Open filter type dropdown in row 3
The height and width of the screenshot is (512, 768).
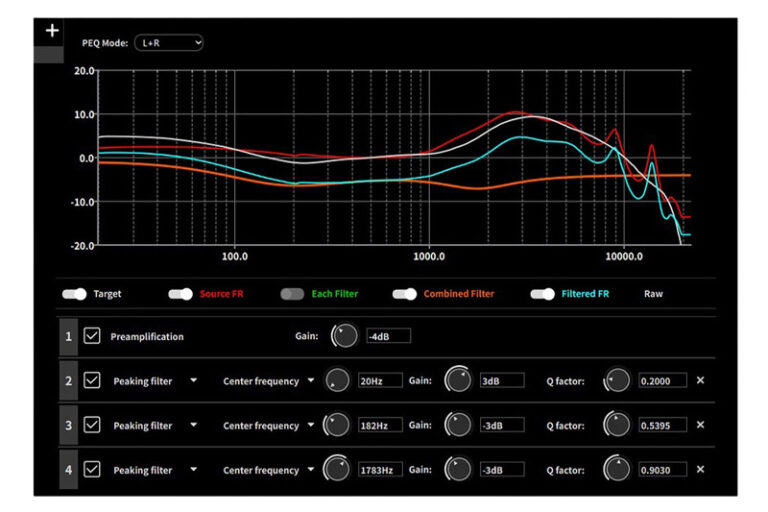(x=193, y=425)
